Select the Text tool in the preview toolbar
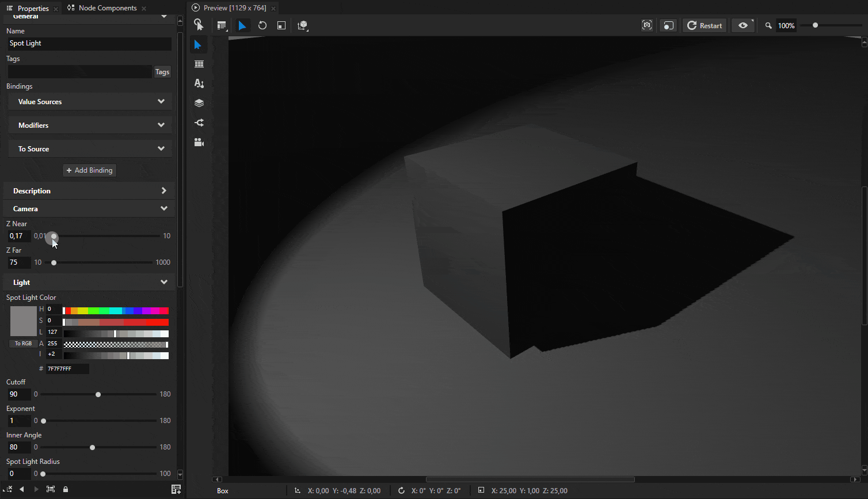 click(x=199, y=83)
